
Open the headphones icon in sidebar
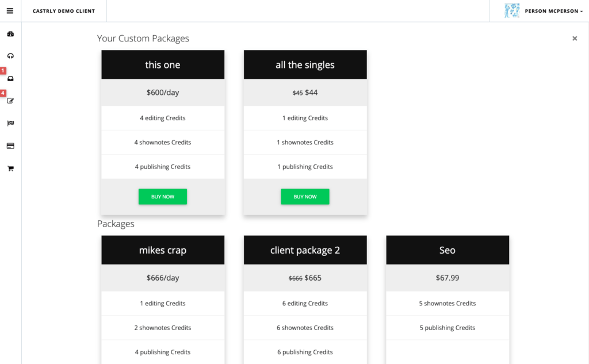point(10,56)
